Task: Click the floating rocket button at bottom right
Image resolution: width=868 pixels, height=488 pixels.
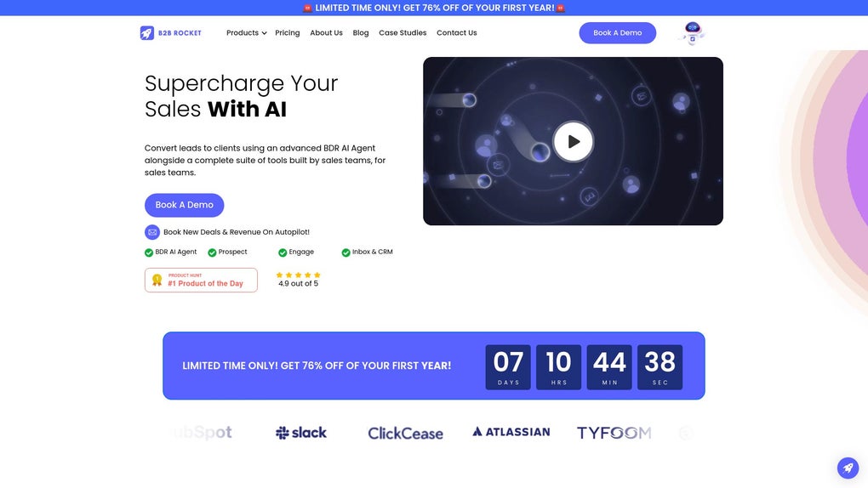Action: coord(848,468)
